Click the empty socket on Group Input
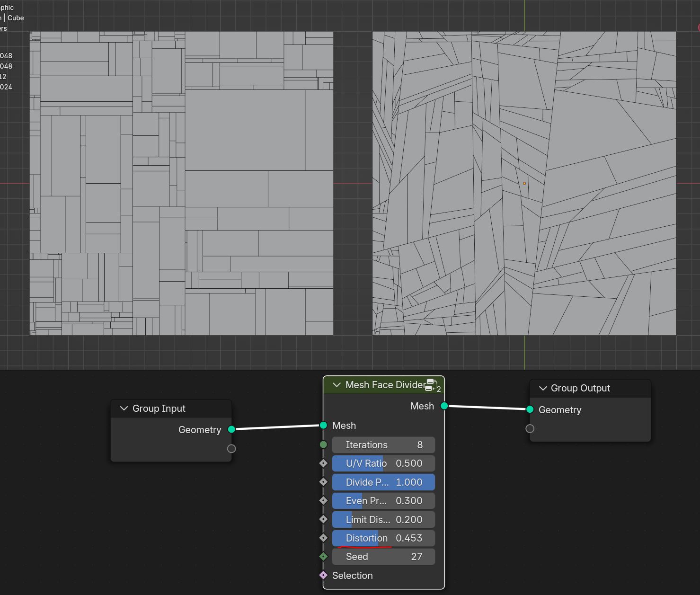 tap(231, 449)
